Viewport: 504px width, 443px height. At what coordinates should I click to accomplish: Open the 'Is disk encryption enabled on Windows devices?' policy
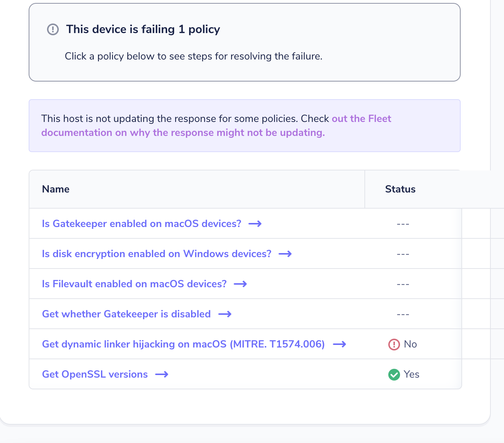pos(156,254)
